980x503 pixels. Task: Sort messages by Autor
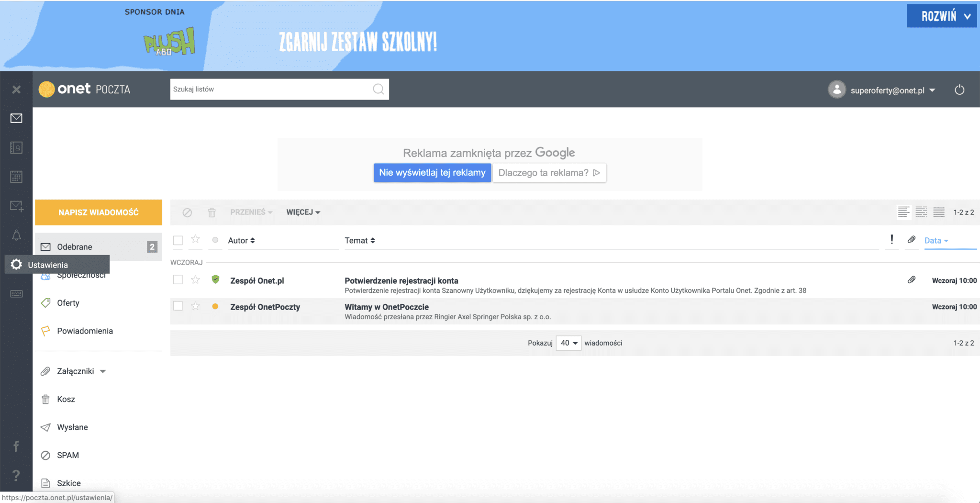tap(241, 240)
